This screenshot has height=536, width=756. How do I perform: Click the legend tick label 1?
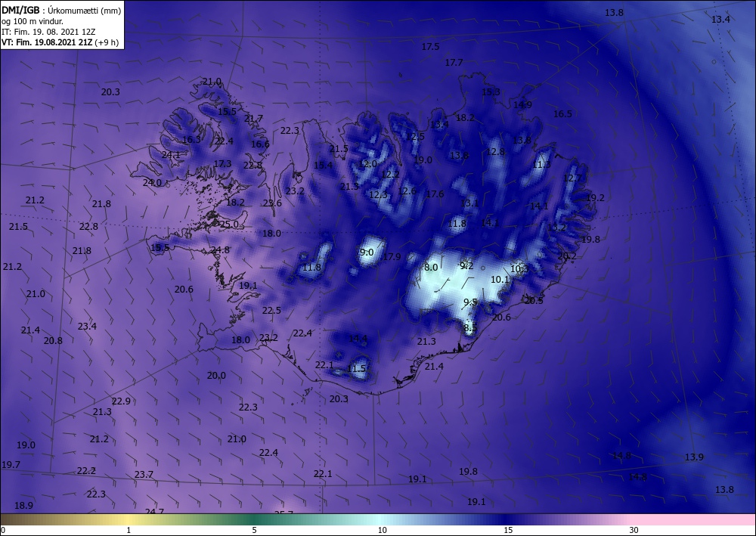click(x=129, y=531)
